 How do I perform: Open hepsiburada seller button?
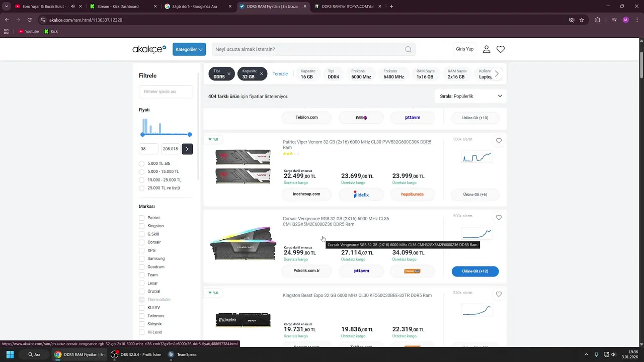click(x=412, y=194)
